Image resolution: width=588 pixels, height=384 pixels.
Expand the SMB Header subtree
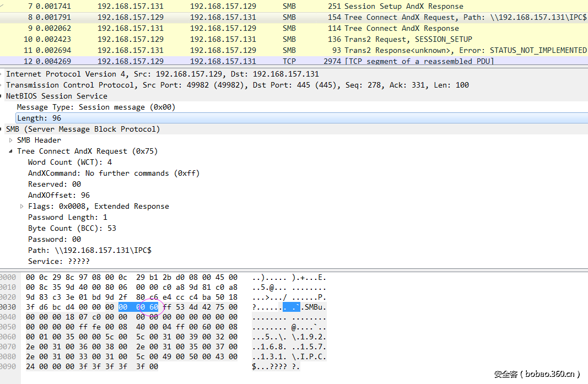click(x=10, y=140)
